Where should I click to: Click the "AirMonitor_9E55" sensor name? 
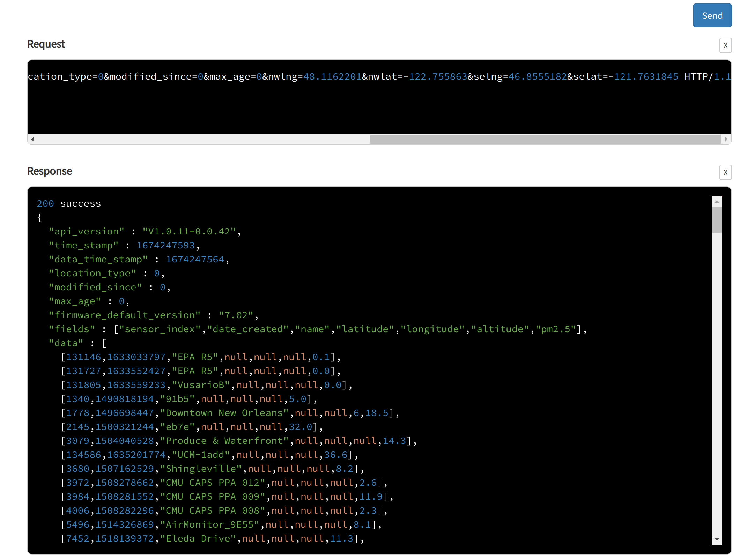click(x=209, y=524)
